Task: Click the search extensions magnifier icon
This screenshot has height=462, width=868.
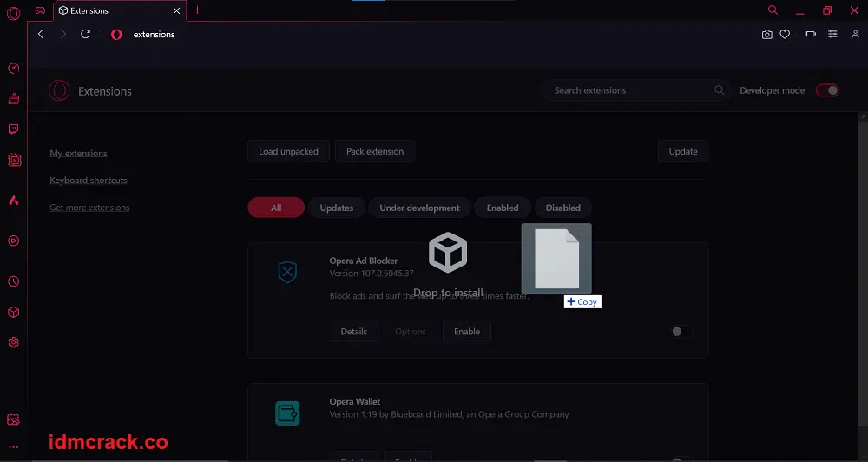Action: (719, 89)
